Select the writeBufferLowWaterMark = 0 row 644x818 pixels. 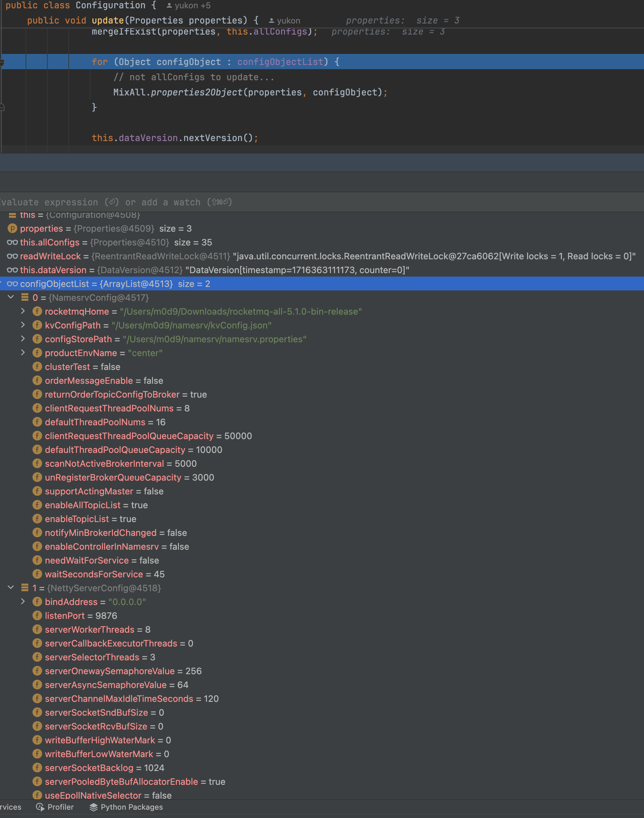322,754
